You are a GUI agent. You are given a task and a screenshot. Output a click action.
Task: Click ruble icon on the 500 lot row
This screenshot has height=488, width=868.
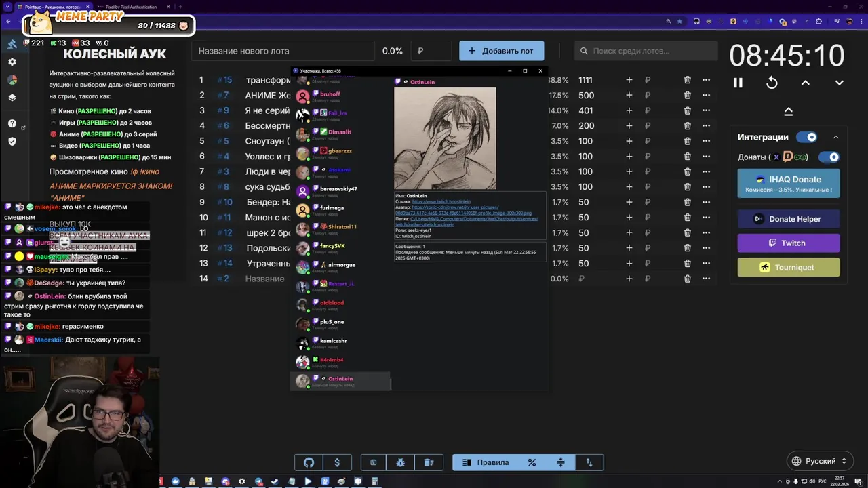648,95
